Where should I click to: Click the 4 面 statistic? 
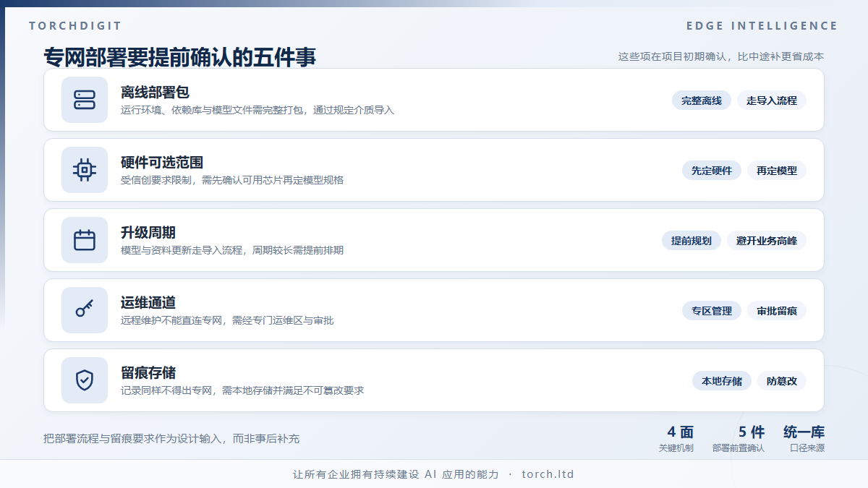pyautogui.click(x=680, y=432)
